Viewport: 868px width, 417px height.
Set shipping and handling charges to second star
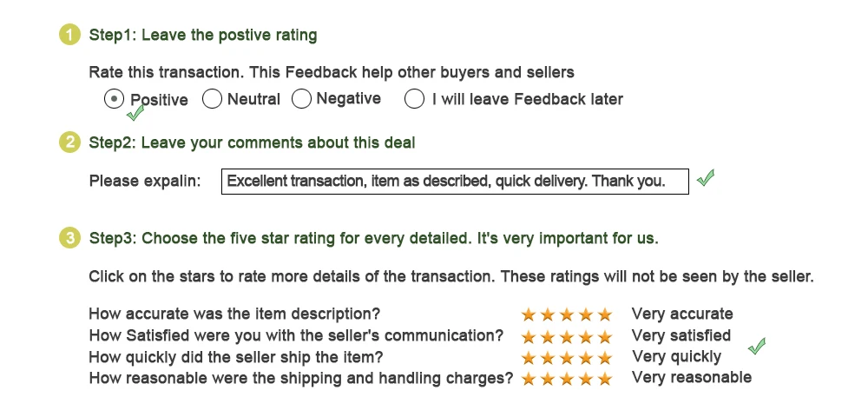pos(548,379)
